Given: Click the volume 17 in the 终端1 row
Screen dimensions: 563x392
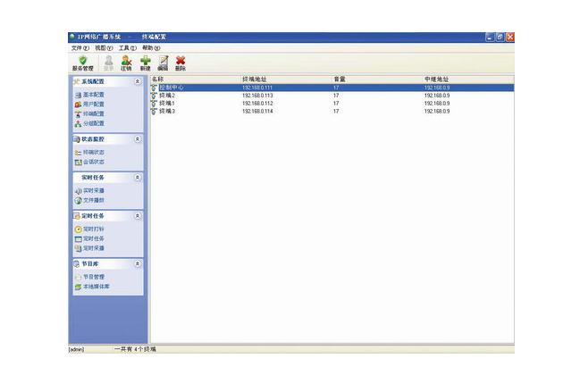Looking at the screenshot, I should coord(336,104).
